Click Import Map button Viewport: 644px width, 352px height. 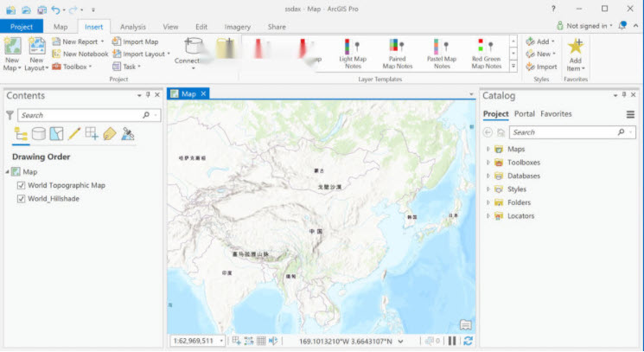[x=136, y=42]
